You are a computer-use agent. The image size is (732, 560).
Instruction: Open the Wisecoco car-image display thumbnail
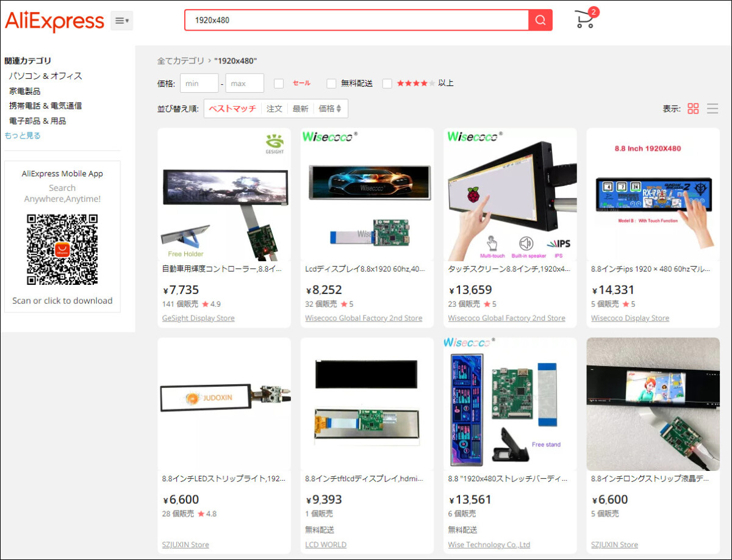(x=367, y=195)
